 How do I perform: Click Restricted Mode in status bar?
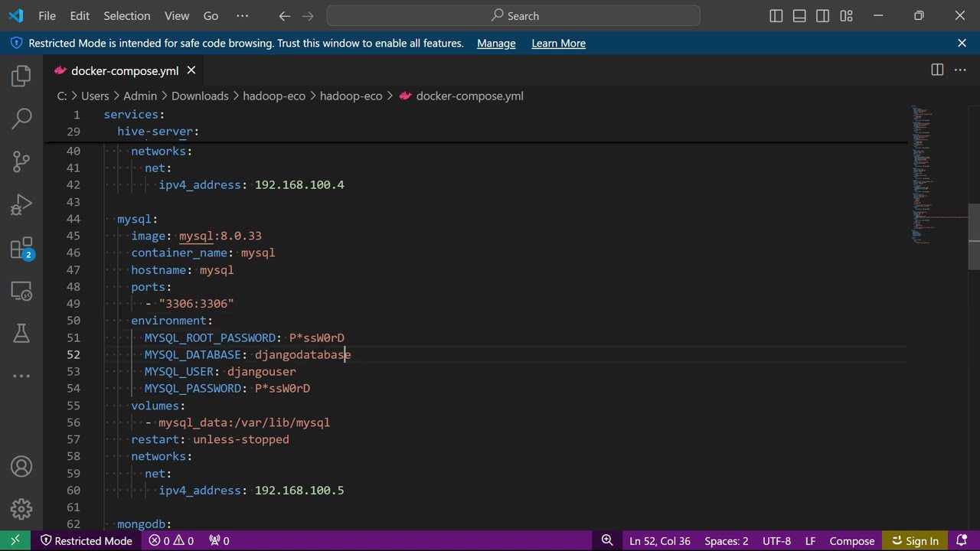pos(86,540)
